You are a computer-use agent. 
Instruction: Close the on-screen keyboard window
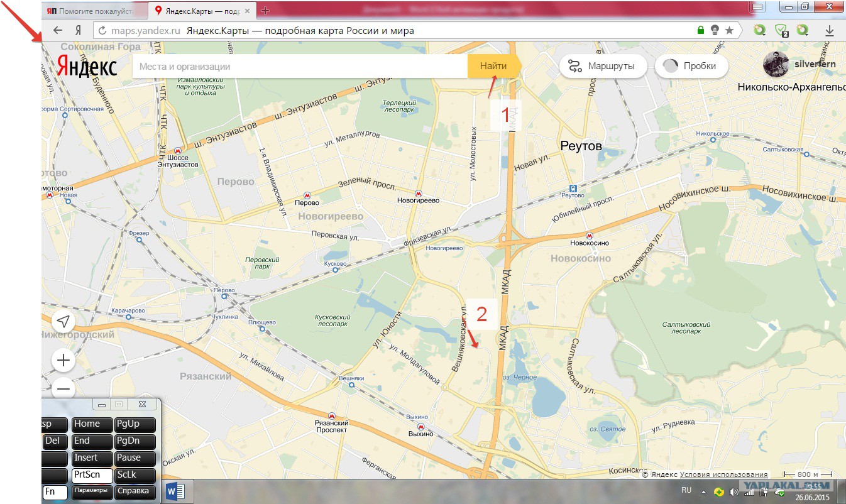[x=142, y=404]
